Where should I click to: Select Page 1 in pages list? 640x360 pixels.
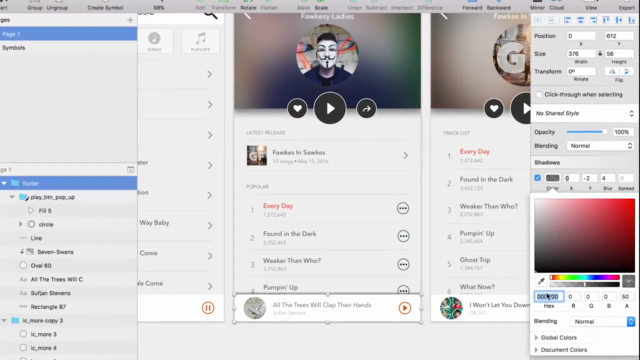click(x=68, y=34)
